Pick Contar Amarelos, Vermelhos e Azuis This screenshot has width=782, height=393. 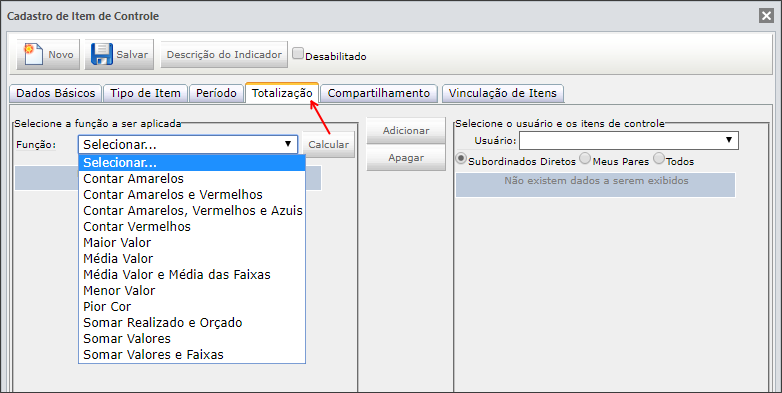(192, 210)
